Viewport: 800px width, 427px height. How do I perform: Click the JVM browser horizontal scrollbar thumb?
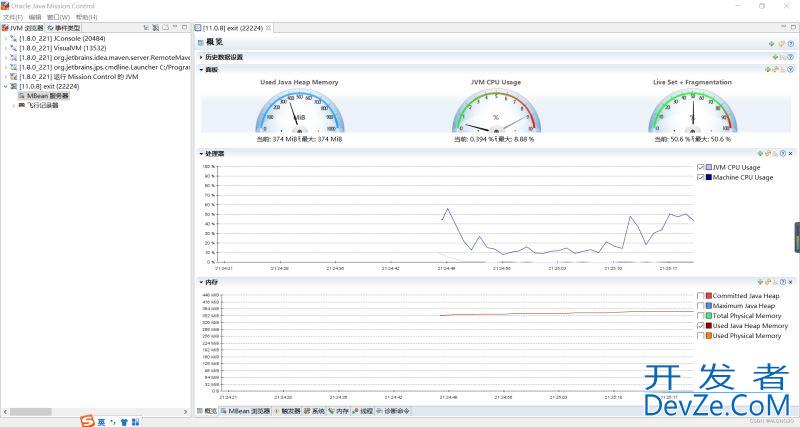pyautogui.click(x=31, y=412)
